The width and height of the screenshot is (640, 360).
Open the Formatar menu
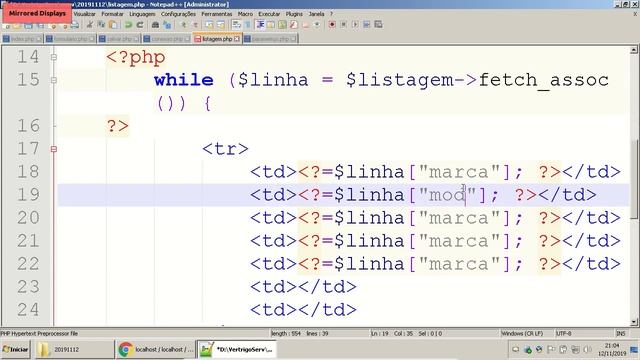pos(112,14)
